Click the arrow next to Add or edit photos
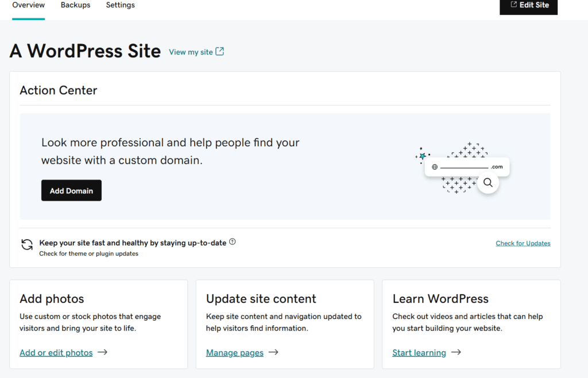Screen dimensions: 588x378 pos(102,352)
